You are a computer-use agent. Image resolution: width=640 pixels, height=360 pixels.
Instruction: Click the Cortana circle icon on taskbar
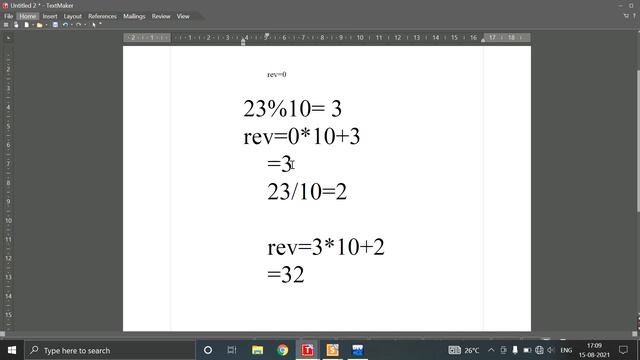[x=208, y=350]
